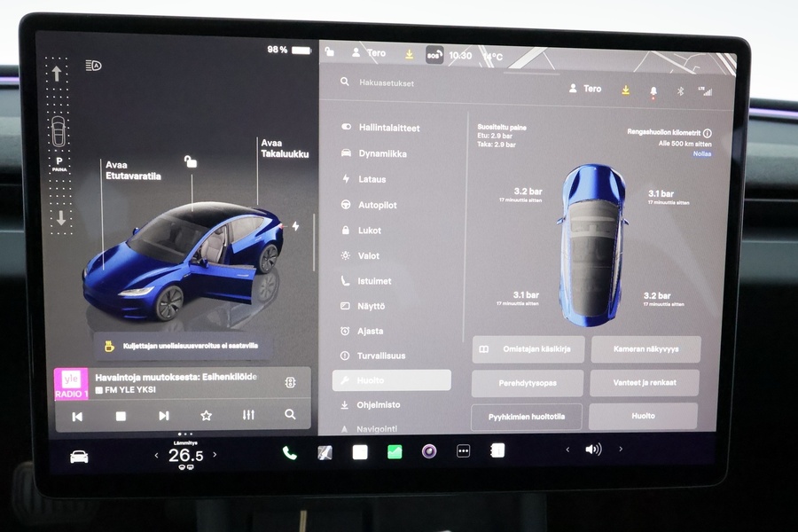
Task: Open media search with the magnifier icon
Action: coord(290,414)
